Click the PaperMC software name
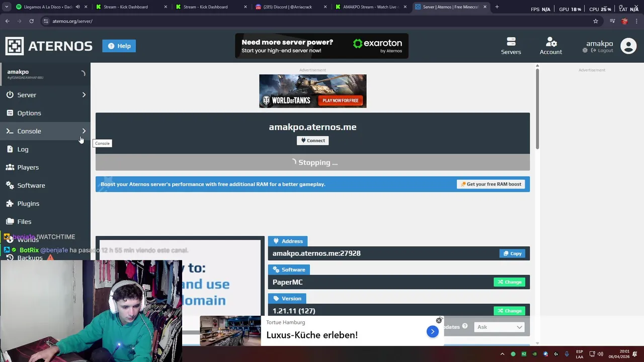 coord(287,282)
